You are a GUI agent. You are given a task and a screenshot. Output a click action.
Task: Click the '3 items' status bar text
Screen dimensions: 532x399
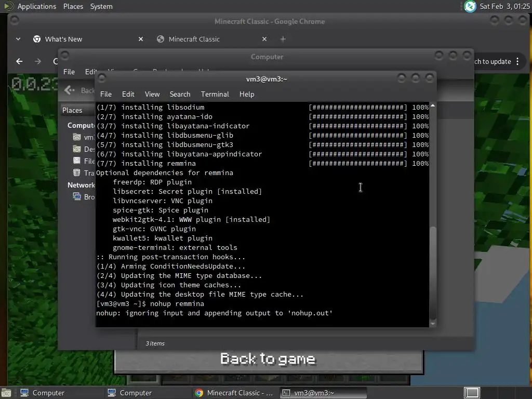[155, 343]
